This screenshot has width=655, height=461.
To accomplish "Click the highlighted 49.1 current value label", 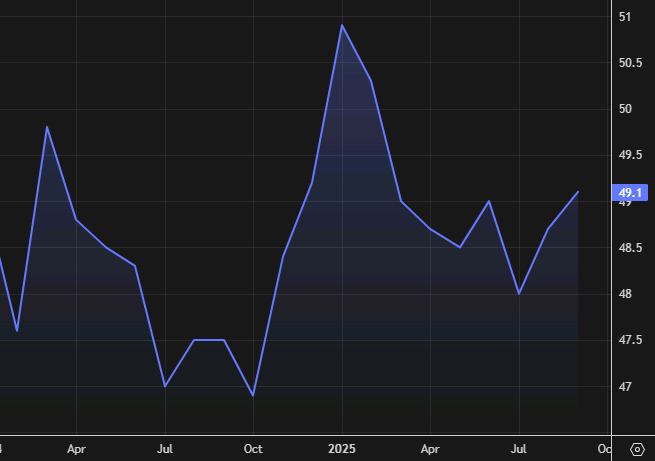I will click(x=631, y=192).
